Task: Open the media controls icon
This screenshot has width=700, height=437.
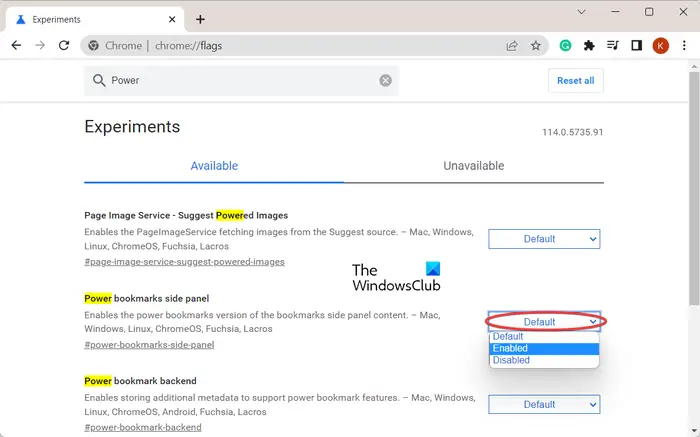Action: tap(613, 46)
